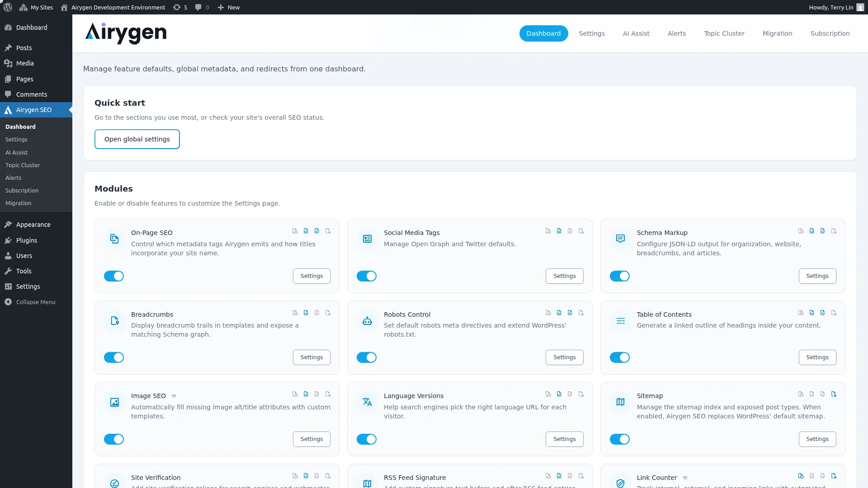Select Migration in the Airygen SEO sidebar
Viewport: 868px width, 488px height.
pyautogui.click(x=18, y=203)
